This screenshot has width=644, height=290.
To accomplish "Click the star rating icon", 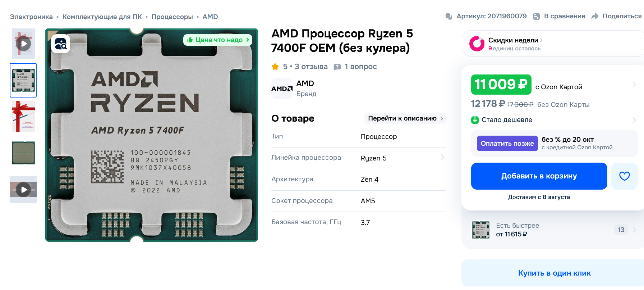I will pyautogui.click(x=275, y=67).
